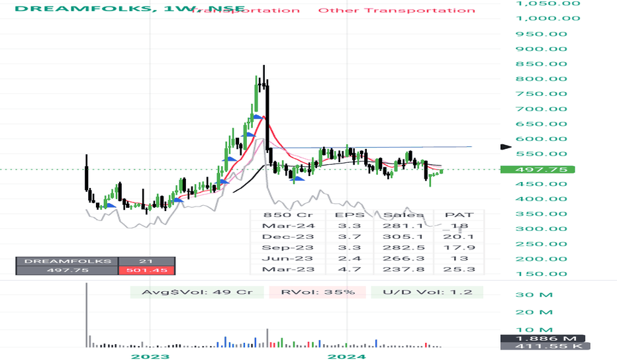The height and width of the screenshot is (364, 617).
Task: Click the 900.00 price axis label
Action: 542,49
